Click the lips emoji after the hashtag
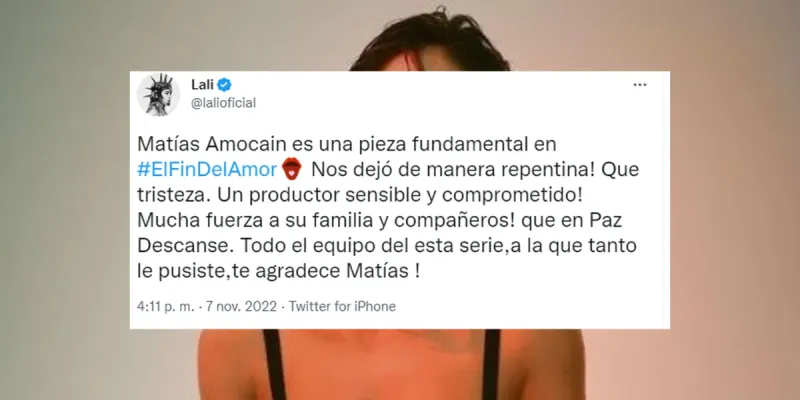This screenshot has height=400, width=800. (x=292, y=169)
